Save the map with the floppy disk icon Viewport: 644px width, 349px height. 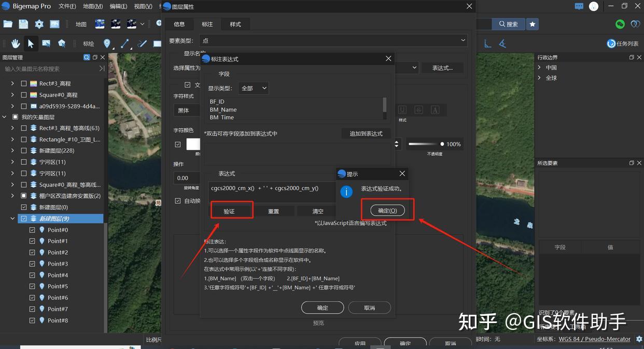23,23
